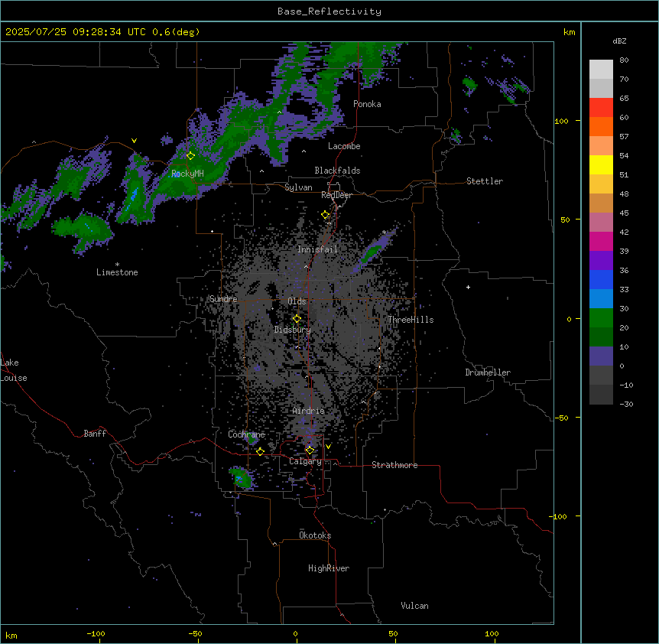The image size is (659, 644).
Task: Click the yellow diamond marker south of RedDeer
Action: click(x=325, y=215)
